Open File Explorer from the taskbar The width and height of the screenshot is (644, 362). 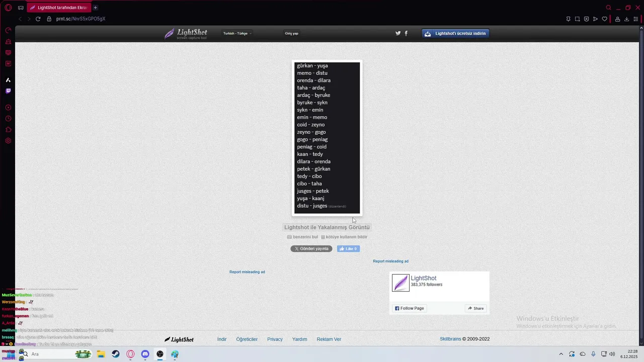(x=101, y=354)
